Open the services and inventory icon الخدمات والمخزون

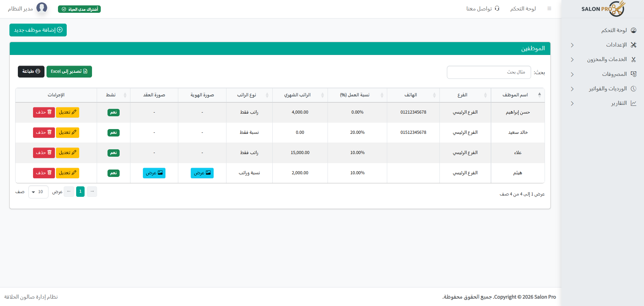tap(634, 59)
